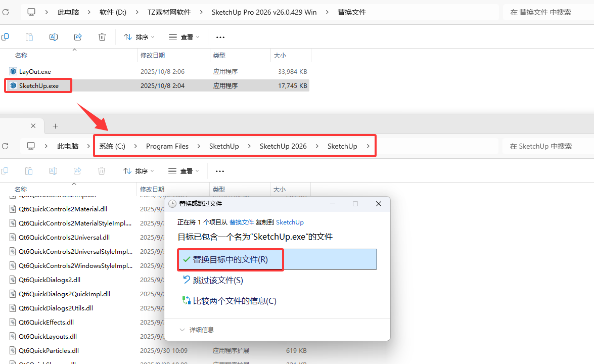Click the Paste icon on the lower toolbar

pos(29,171)
